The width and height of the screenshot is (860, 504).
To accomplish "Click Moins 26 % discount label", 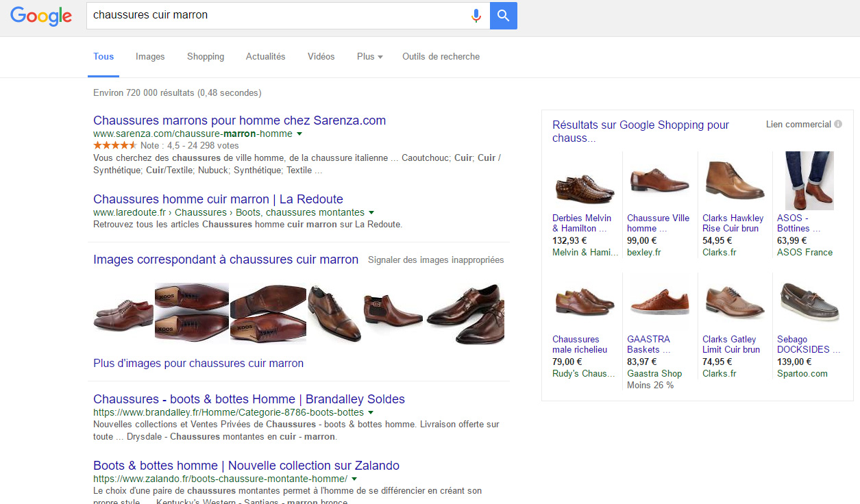I will tap(650, 385).
